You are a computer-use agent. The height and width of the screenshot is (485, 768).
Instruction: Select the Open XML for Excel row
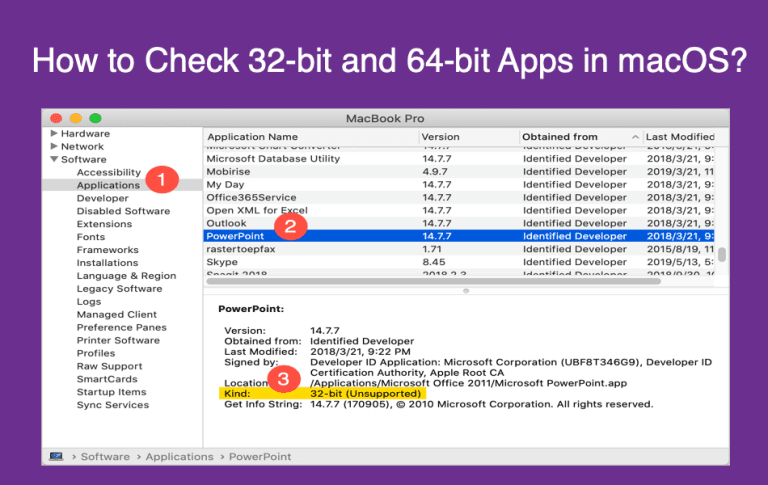[458, 210]
